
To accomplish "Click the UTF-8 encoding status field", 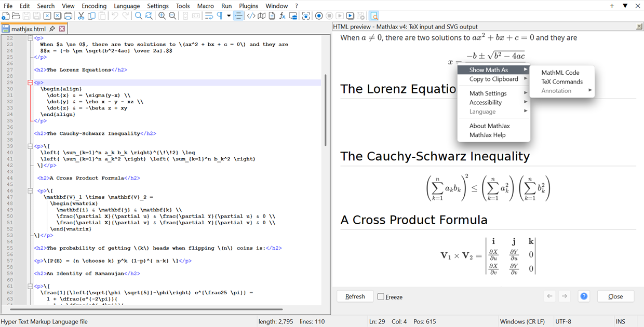I will (563, 322).
